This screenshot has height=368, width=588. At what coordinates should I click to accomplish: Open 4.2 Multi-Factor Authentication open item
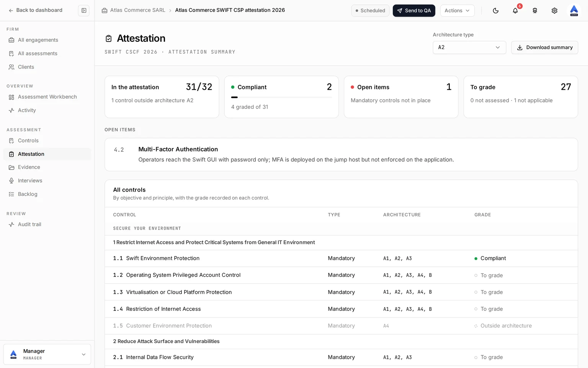tap(341, 154)
